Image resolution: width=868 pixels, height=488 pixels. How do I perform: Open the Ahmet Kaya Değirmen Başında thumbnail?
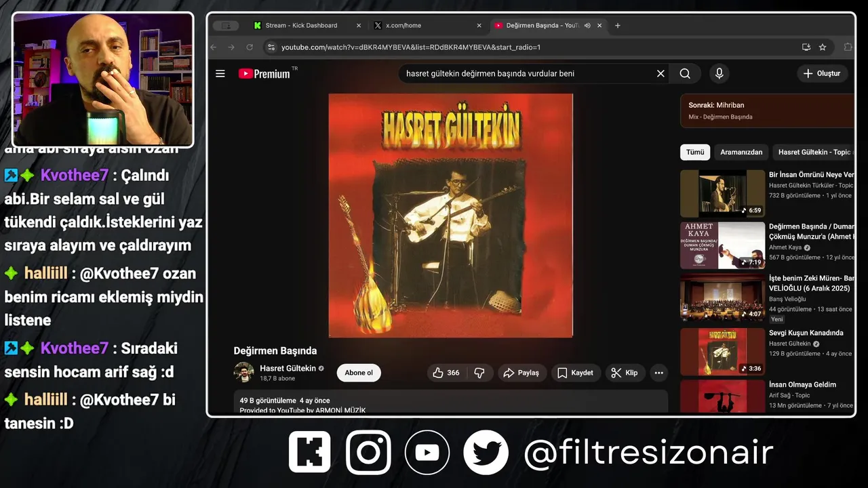click(722, 245)
